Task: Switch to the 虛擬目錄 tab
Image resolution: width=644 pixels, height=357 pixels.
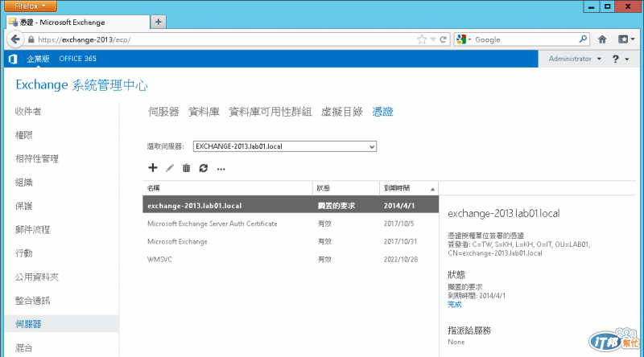Action: (x=341, y=112)
